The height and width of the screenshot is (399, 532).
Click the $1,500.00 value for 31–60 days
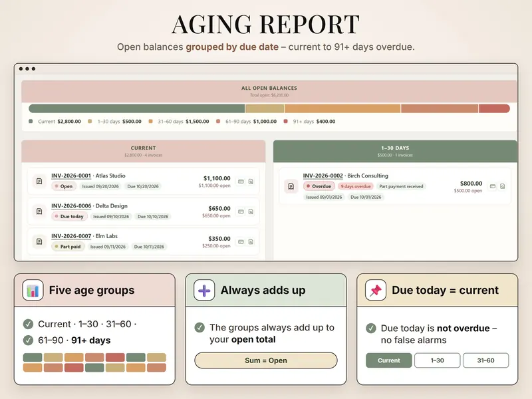click(197, 122)
